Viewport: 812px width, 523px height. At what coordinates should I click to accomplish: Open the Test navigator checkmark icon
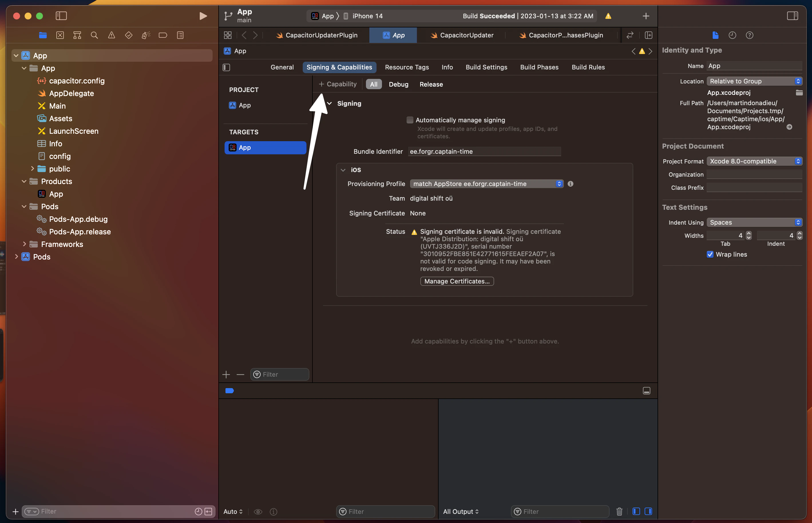click(x=129, y=35)
